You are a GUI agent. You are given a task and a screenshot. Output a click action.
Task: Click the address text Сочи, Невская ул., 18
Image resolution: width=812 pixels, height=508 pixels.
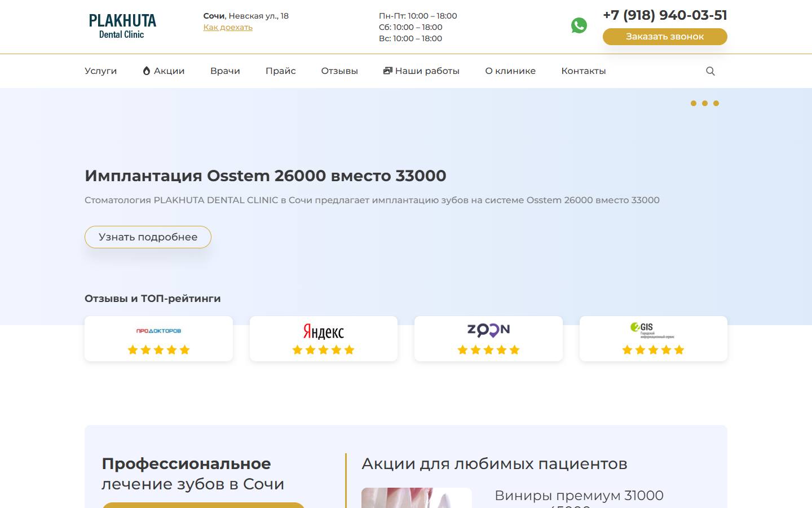(x=246, y=16)
